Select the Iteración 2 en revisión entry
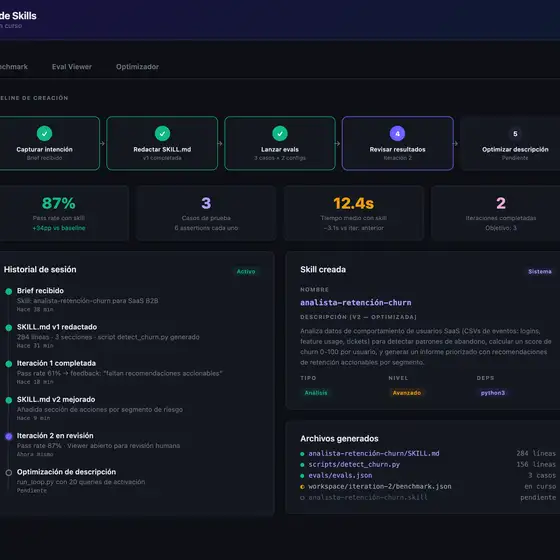Image resolution: width=560 pixels, height=560 pixels. (98, 445)
